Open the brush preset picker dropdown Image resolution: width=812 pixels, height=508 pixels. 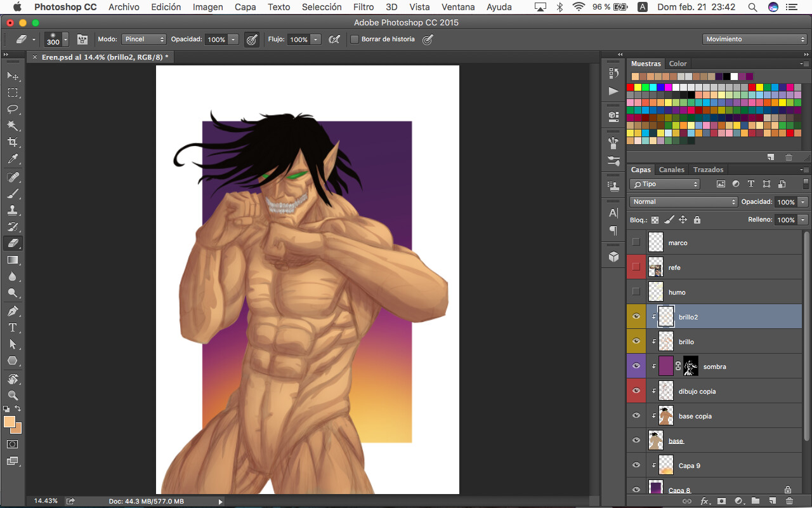[65, 39]
